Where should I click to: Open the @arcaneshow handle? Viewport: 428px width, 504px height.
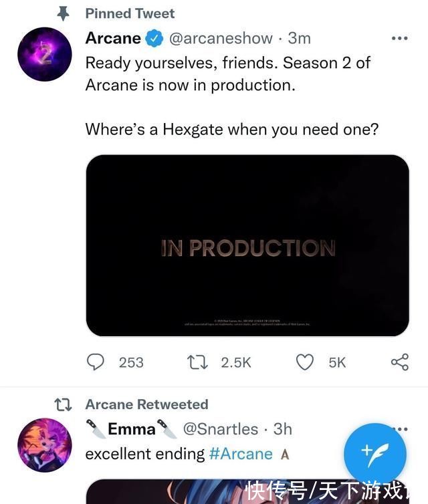[221, 38]
